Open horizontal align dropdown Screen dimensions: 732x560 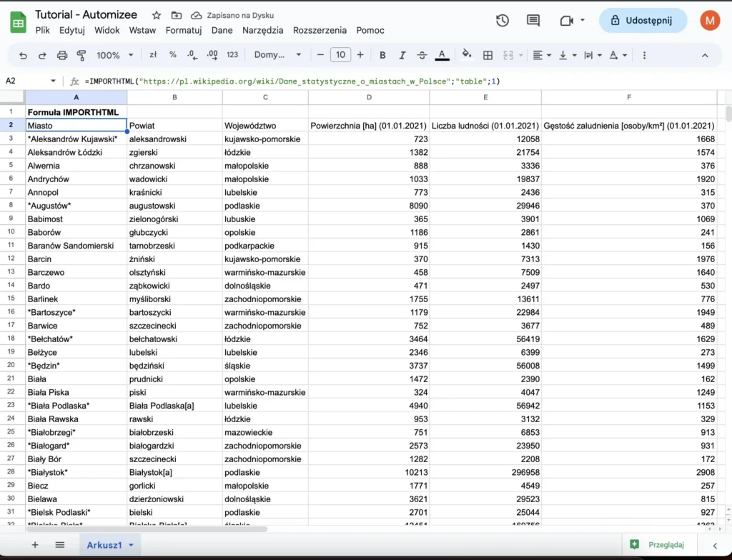coord(542,56)
